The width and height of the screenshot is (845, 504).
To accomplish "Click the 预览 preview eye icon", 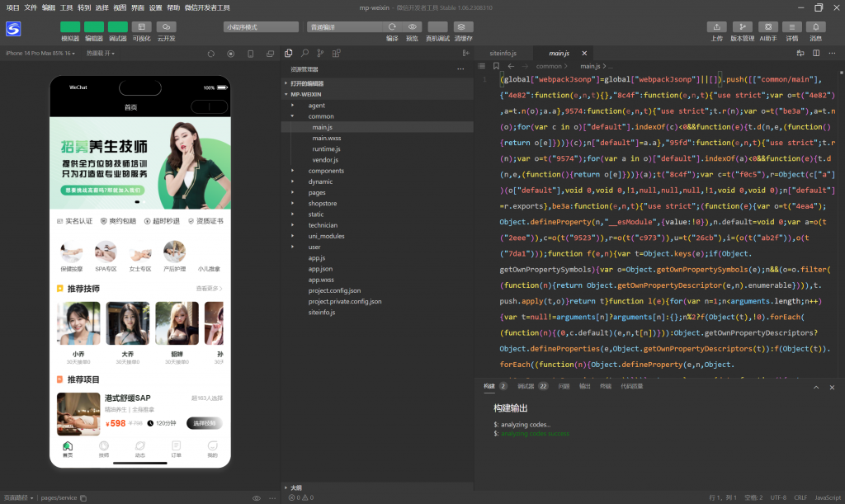I will 413,27.
